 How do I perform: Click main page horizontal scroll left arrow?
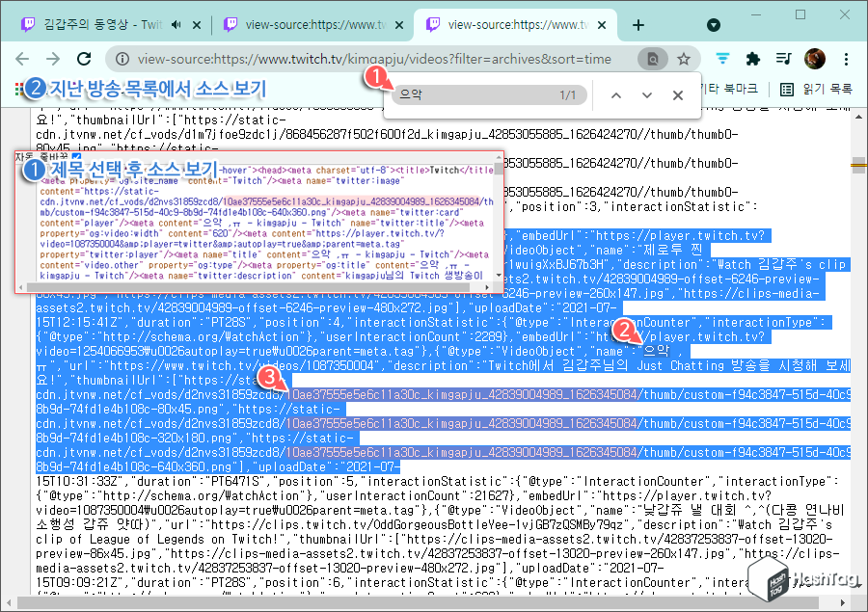9,602
